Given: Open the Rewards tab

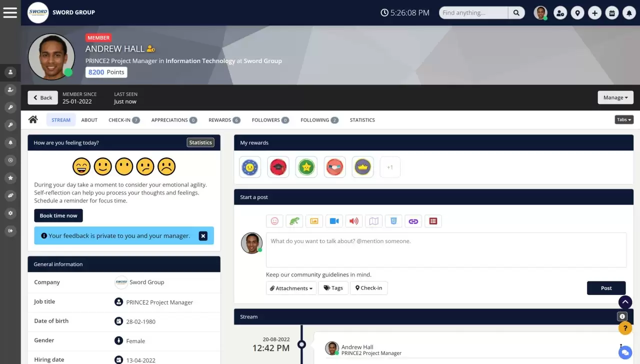Looking at the screenshot, I should coord(224,119).
